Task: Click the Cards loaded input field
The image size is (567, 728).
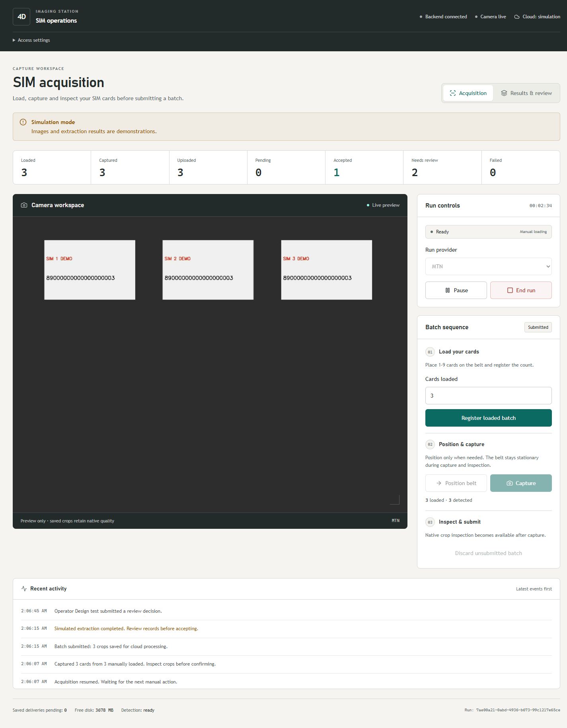Action: 489,396
